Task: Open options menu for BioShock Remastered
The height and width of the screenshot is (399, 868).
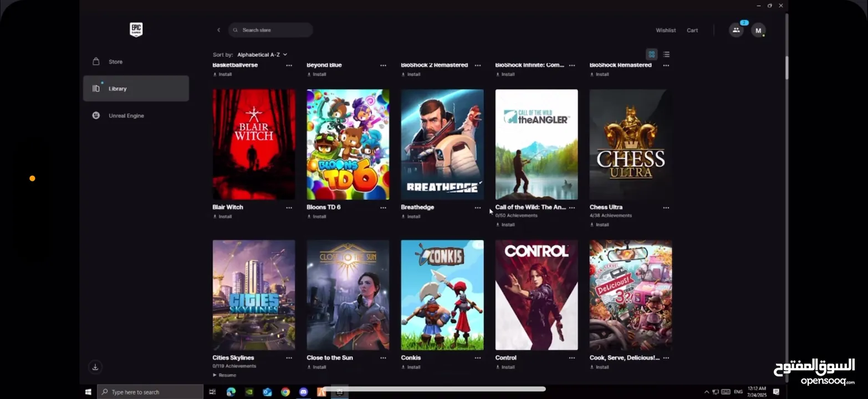Action: pos(666,65)
